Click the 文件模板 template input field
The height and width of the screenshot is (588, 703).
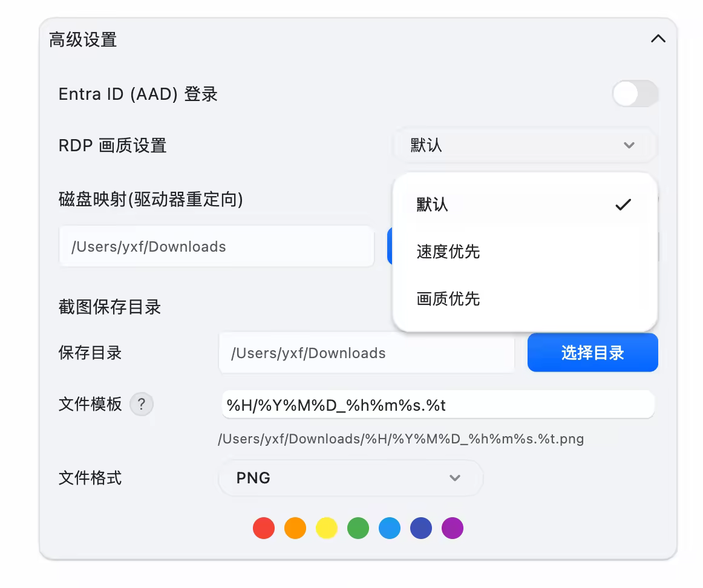(438, 405)
